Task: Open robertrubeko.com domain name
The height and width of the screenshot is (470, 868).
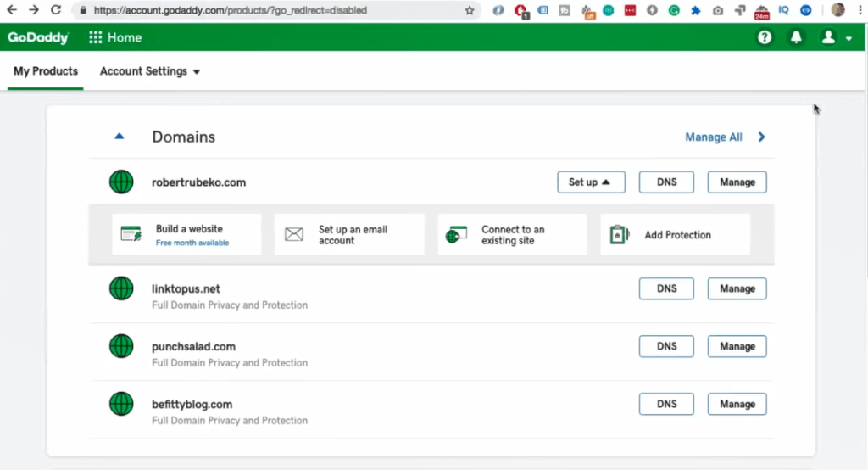Action: pyautogui.click(x=198, y=182)
